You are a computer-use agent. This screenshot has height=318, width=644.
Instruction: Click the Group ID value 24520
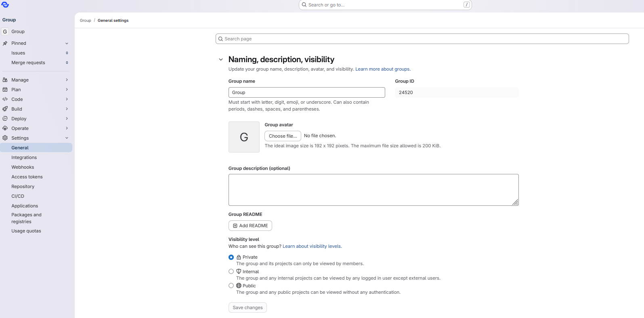406,92
